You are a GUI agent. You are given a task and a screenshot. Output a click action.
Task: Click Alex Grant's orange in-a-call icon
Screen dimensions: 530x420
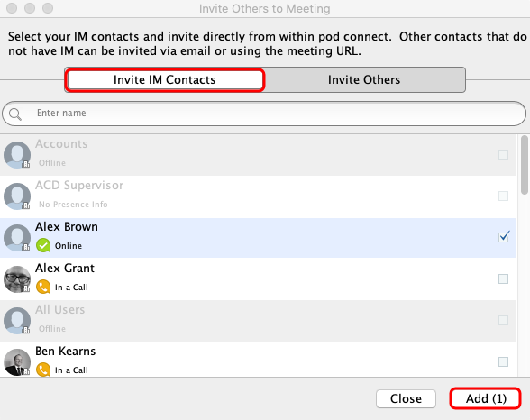coord(43,287)
